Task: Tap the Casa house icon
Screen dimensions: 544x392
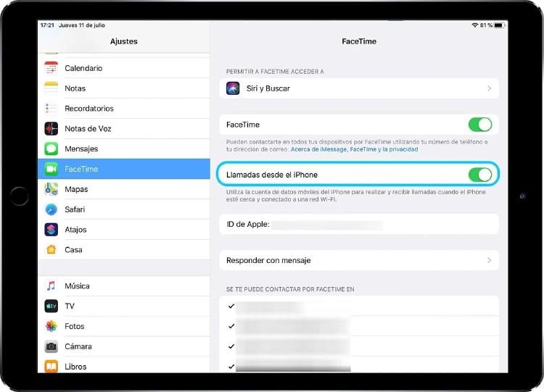Action: [51, 249]
